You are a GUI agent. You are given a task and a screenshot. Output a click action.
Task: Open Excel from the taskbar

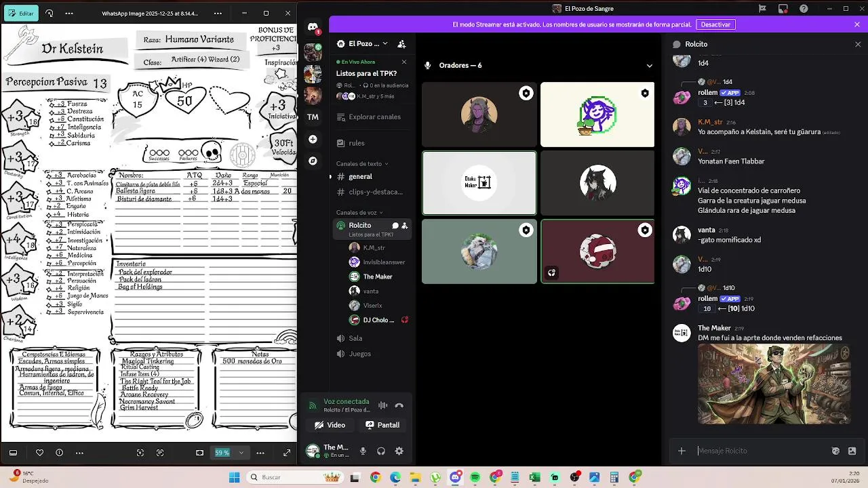coord(534,477)
